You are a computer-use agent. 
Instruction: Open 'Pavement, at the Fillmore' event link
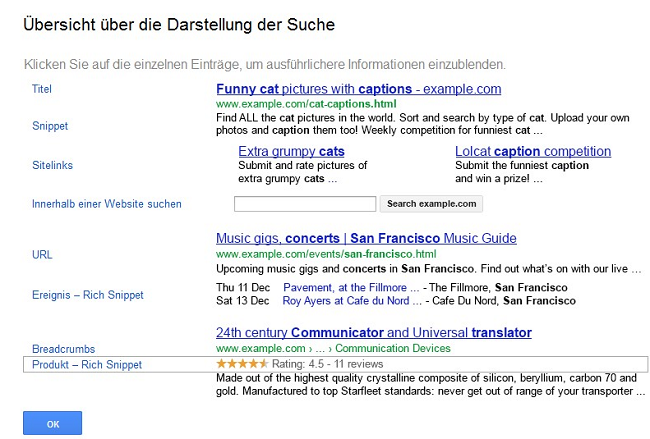[351, 287]
